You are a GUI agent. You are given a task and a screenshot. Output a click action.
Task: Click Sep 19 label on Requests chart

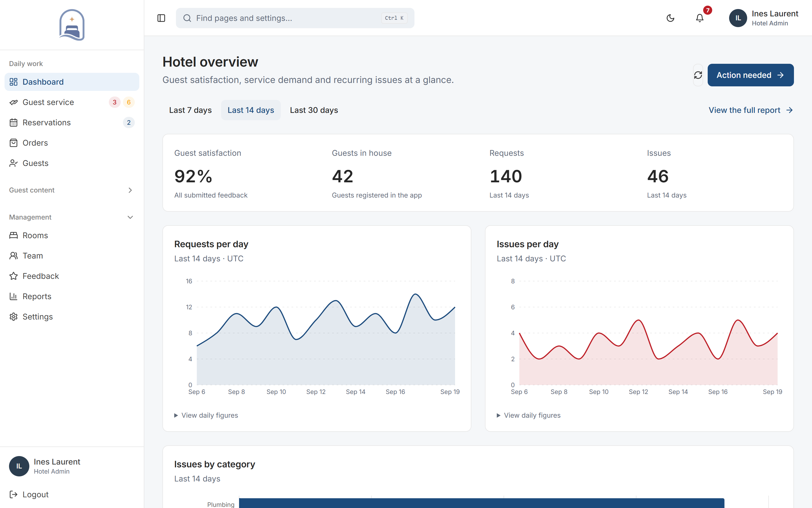click(x=450, y=392)
